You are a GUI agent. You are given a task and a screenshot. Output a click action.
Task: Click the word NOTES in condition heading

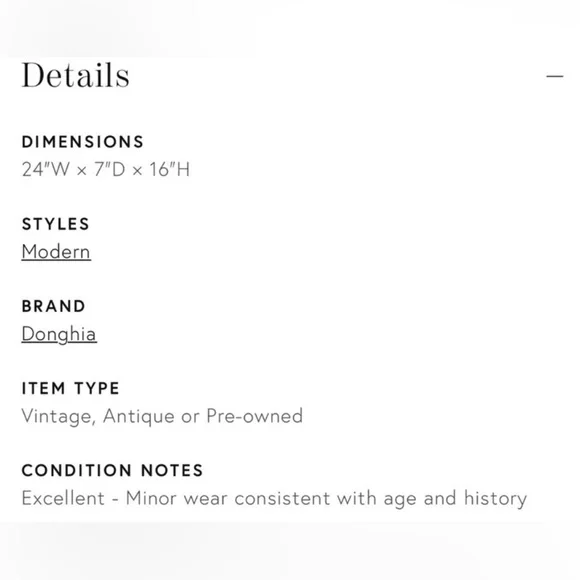[x=172, y=471]
